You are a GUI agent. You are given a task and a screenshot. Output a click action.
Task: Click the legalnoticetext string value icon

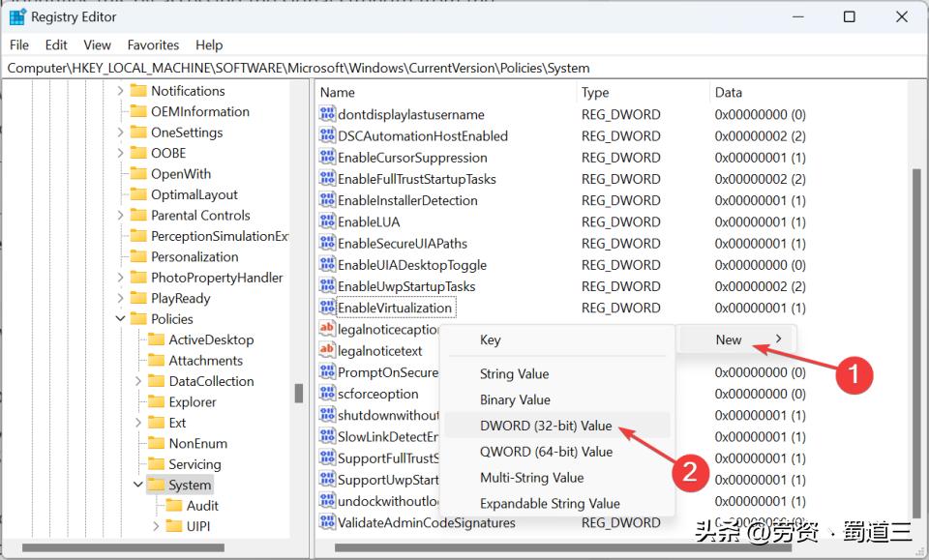pos(328,350)
